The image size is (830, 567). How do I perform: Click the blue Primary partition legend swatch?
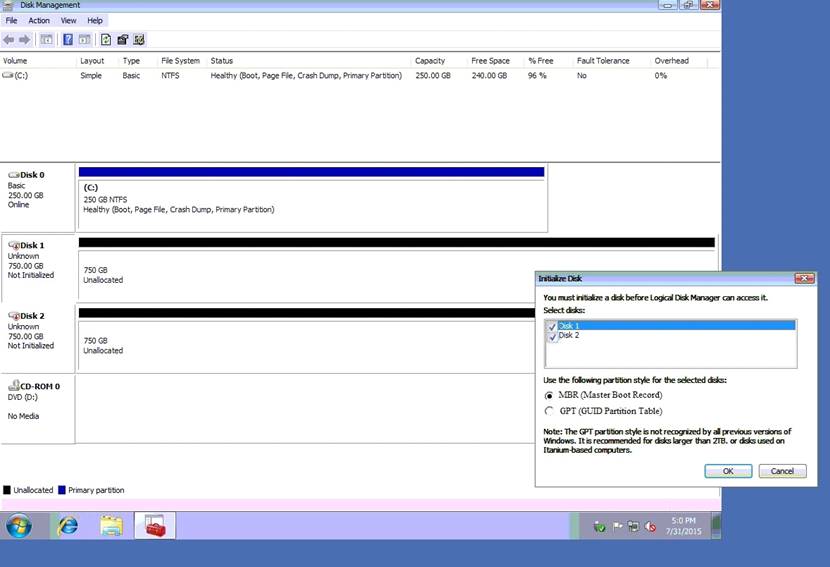(x=62, y=490)
